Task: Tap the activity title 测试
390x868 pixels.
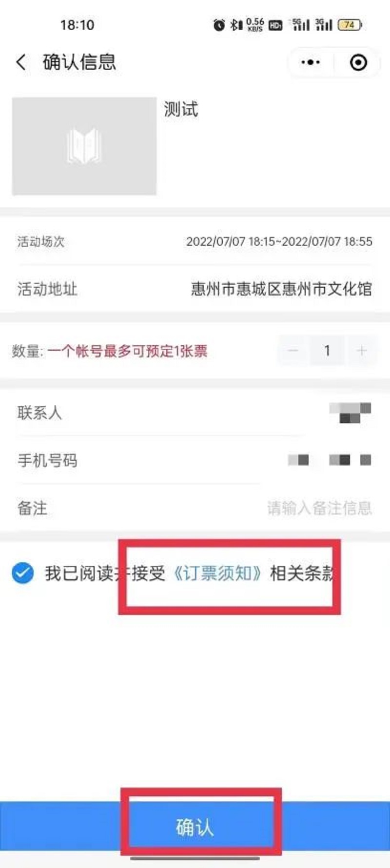Action: tap(181, 109)
